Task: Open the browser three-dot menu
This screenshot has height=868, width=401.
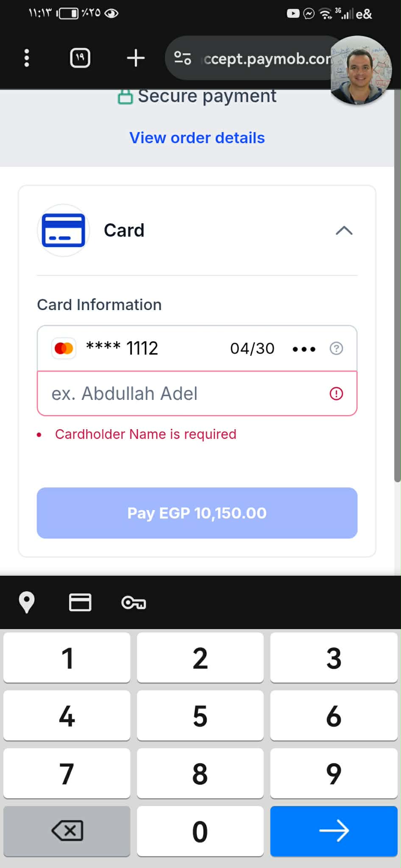Action: point(27,58)
